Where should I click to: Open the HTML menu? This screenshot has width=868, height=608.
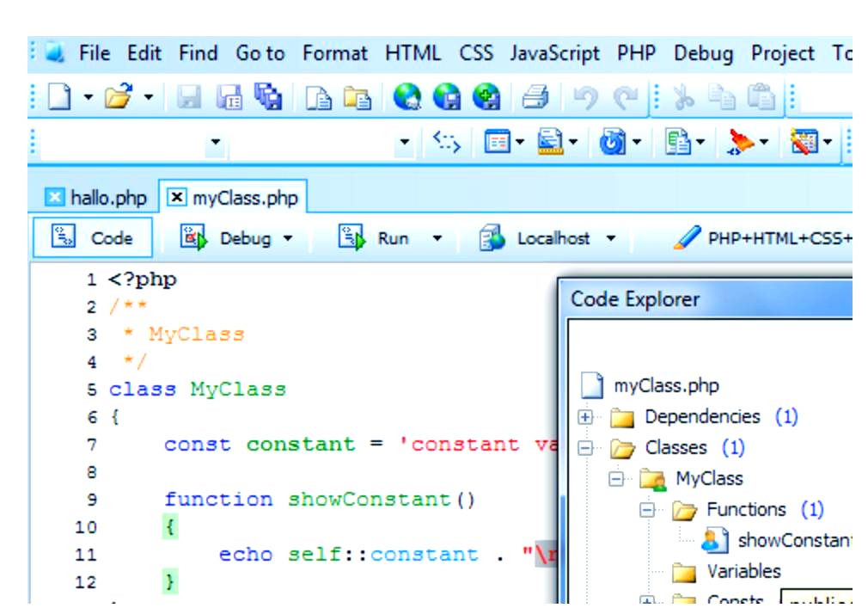pyautogui.click(x=413, y=53)
